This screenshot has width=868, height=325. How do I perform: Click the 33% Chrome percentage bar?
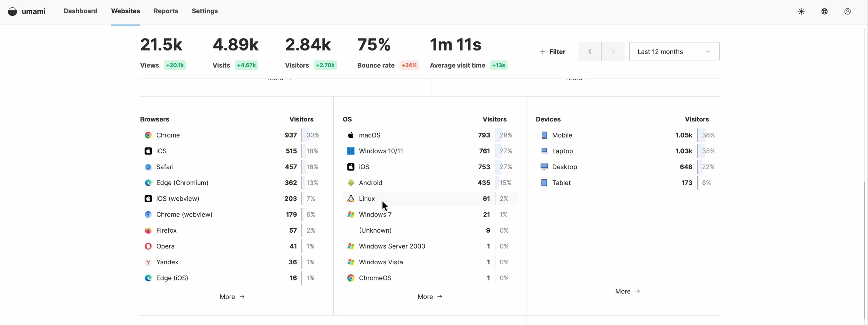pos(311,135)
